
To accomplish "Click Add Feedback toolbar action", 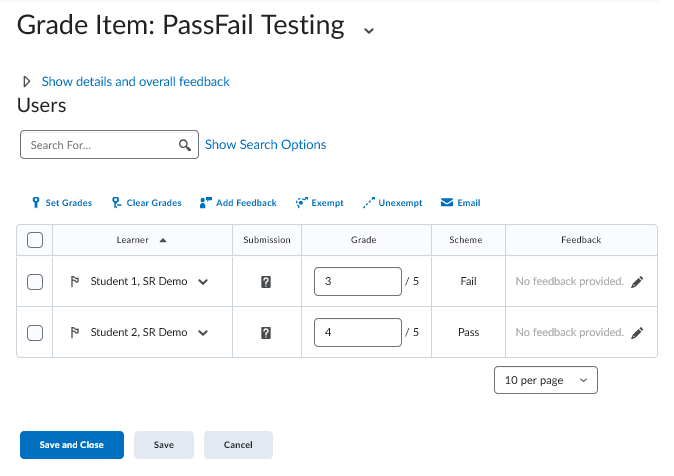I will click(x=238, y=203).
